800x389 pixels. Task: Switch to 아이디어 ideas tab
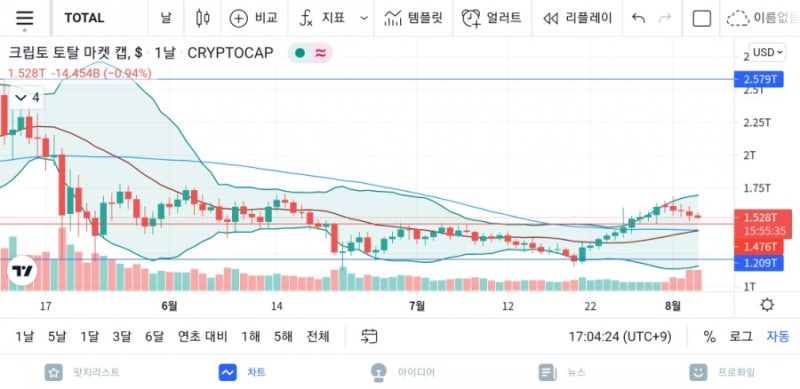coord(403,372)
